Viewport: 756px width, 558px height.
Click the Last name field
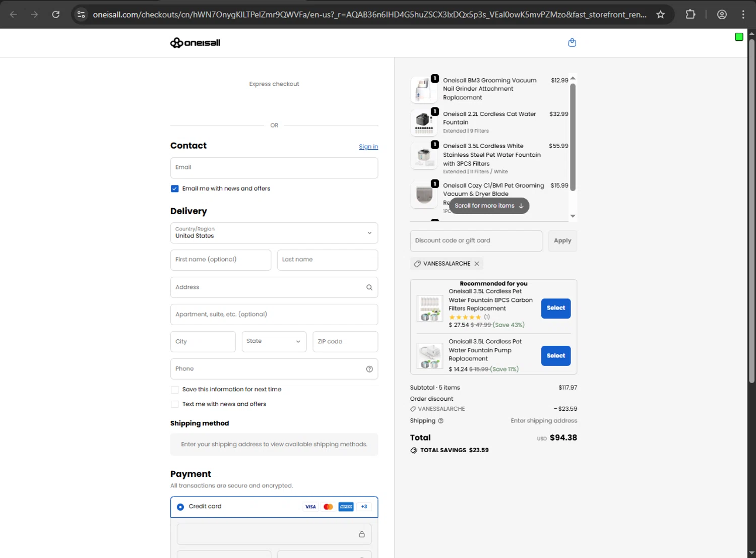pos(328,260)
